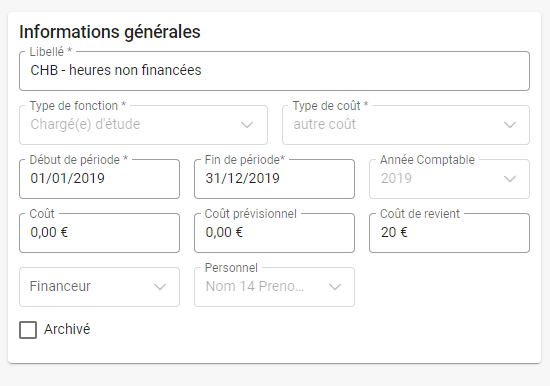Click the Archivé label text
The height and width of the screenshot is (386, 550).
click(x=67, y=329)
